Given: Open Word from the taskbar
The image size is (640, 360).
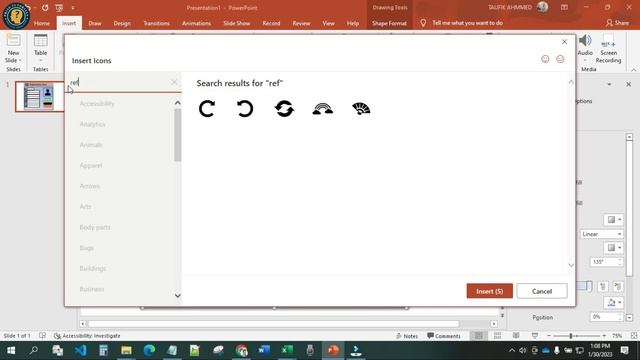Looking at the screenshot, I should click(264, 350).
